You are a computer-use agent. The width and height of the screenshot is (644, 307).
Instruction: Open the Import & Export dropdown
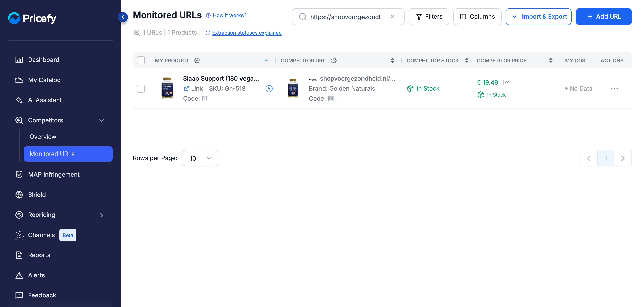click(539, 17)
